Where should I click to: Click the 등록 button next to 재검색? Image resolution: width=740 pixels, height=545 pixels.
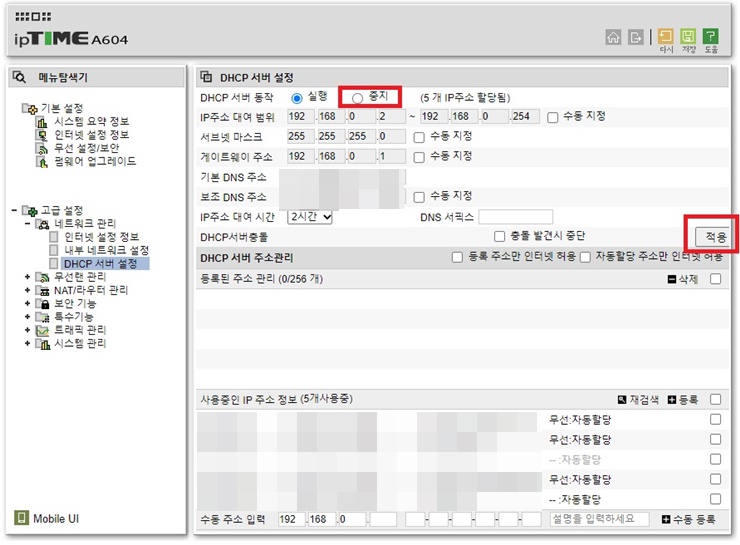pyautogui.click(x=689, y=400)
